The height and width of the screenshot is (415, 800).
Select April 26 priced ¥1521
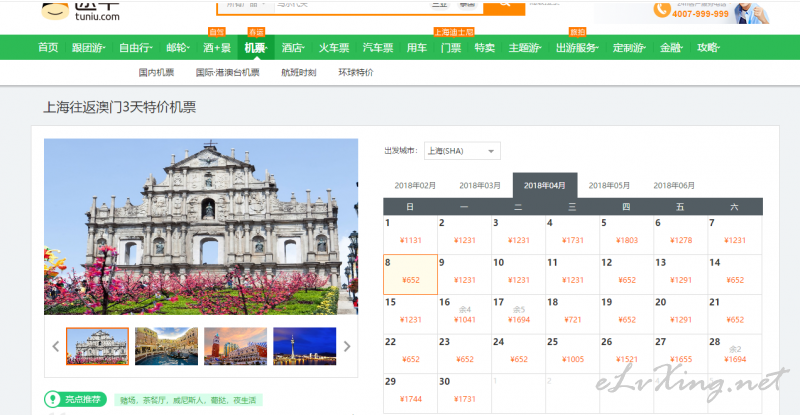[627, 354]
